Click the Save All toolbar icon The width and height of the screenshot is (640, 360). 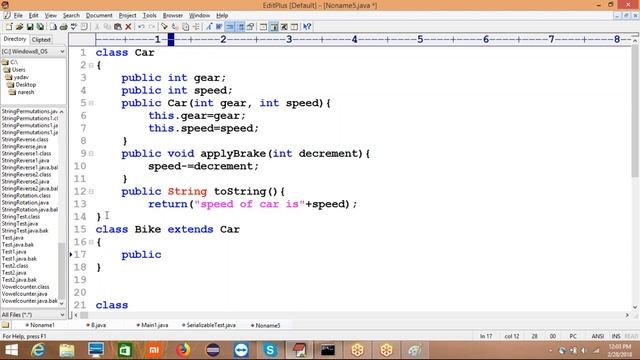[40, 27]
